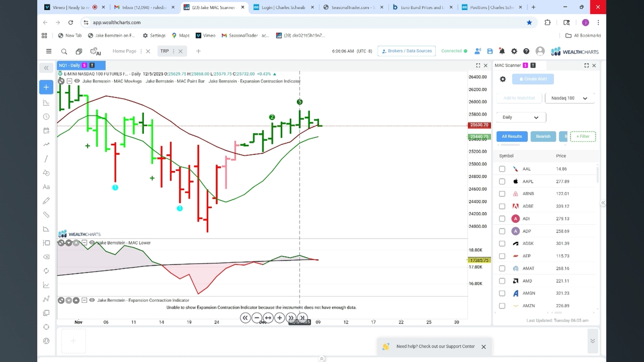Viewport: 644px width, 362px height.
Task: Open the notifications bell icon
Action: point(502,51)
